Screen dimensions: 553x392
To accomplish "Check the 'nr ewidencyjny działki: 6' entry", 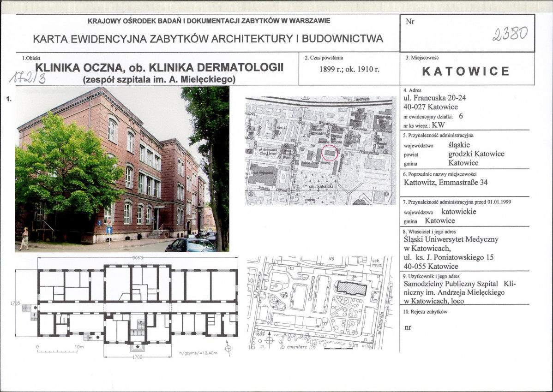I will [434, 117].
